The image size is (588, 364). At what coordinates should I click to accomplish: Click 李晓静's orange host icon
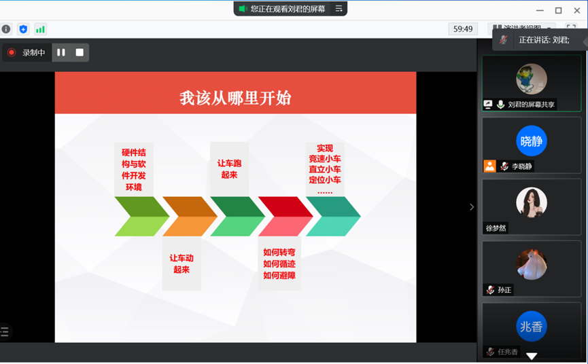pyautogui.click(x=489, y=166)
